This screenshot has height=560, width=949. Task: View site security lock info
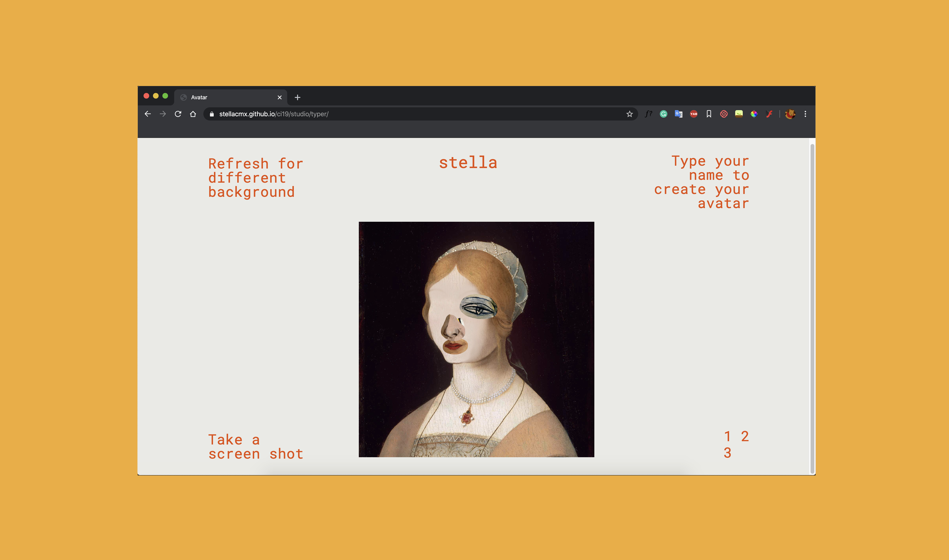(x=212, y=114)
